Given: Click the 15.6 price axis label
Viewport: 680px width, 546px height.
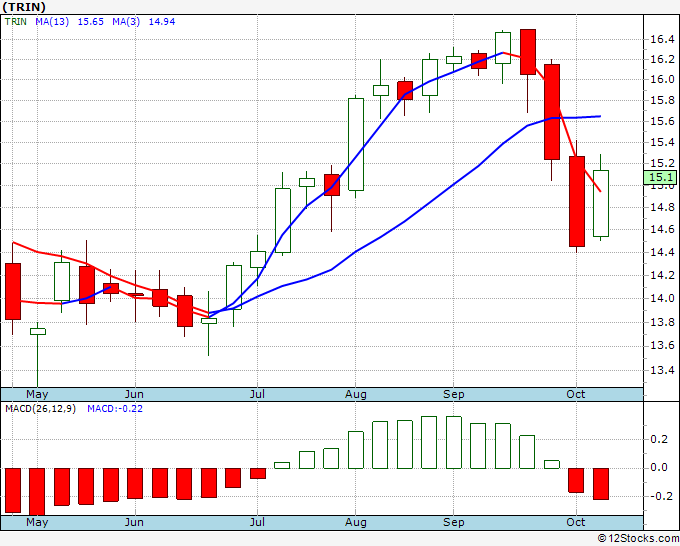Looking at the screenshot, I should click(x=662, y=121).
